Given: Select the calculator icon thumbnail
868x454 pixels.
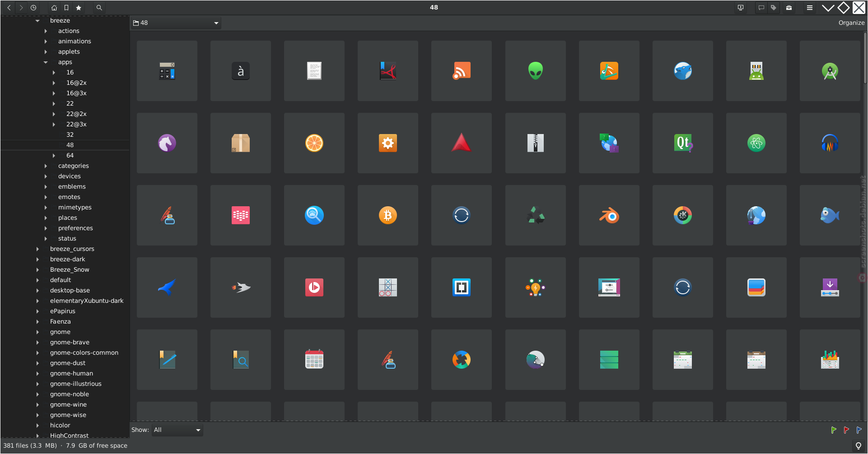Looking at the screenshot, I should (x=167, y=71).
